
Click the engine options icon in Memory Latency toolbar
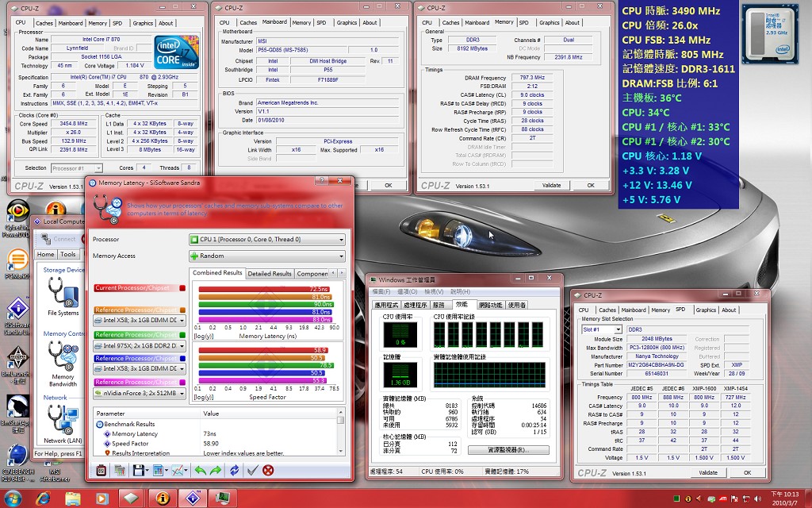click(x=101, y=470)
